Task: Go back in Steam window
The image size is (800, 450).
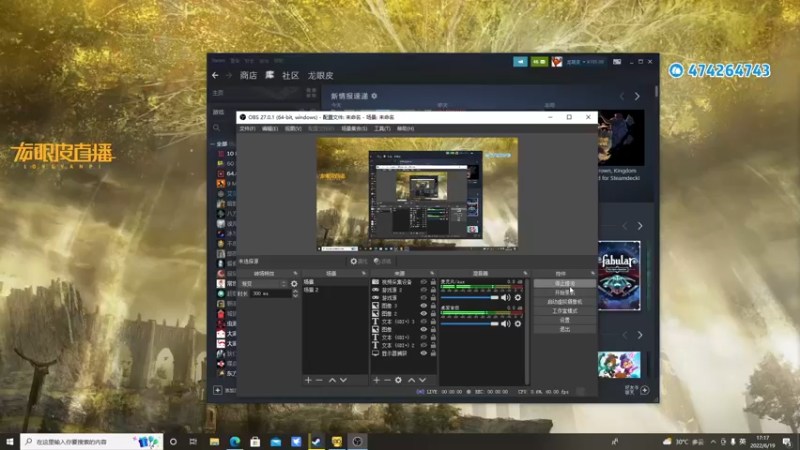Action: (x=215, y=75)
